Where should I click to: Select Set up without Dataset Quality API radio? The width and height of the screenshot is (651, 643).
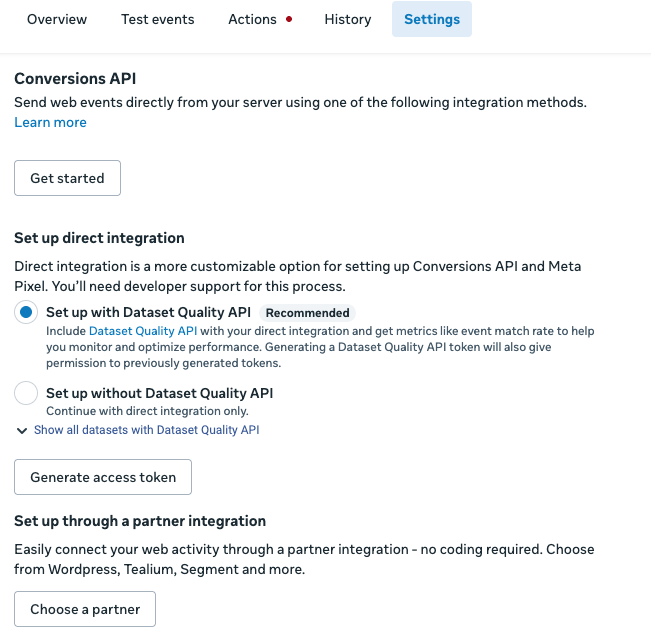coord(26,393)
